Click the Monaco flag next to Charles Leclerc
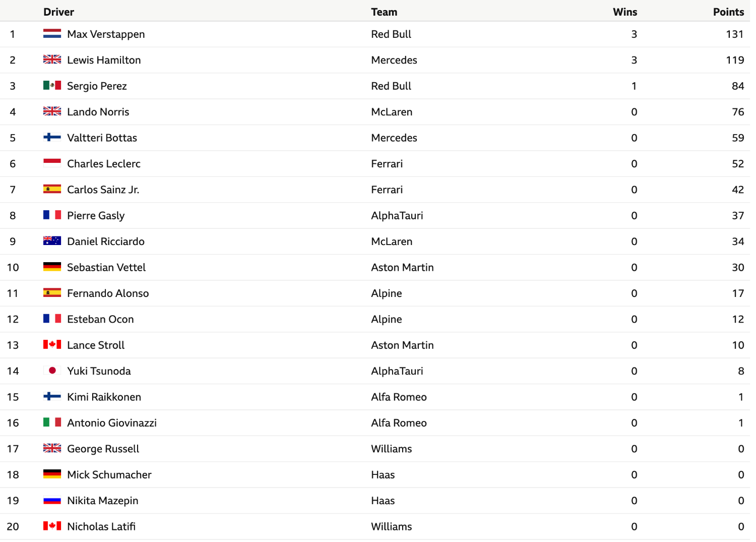The height and width of the screenshot is (542, 756). (x=52, y=163)
